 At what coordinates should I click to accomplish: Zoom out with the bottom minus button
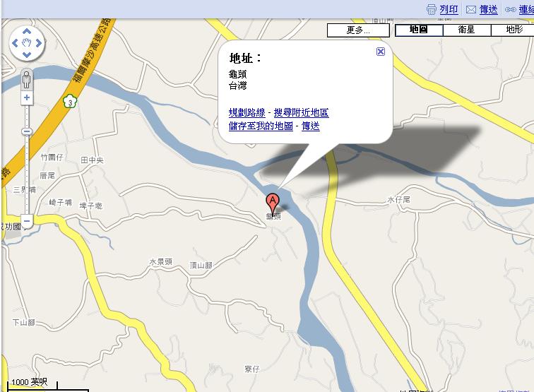pyautogui.click(x=27, y=221)
